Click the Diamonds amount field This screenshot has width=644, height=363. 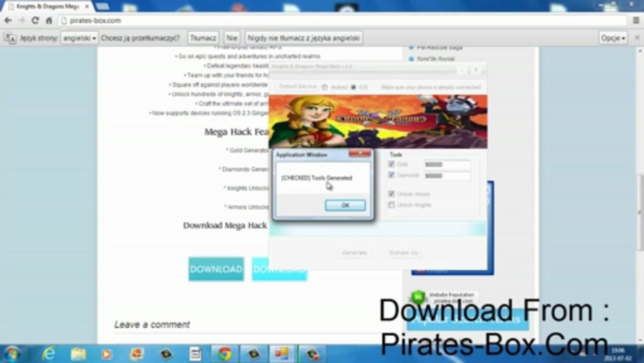(x=447, y=176)
